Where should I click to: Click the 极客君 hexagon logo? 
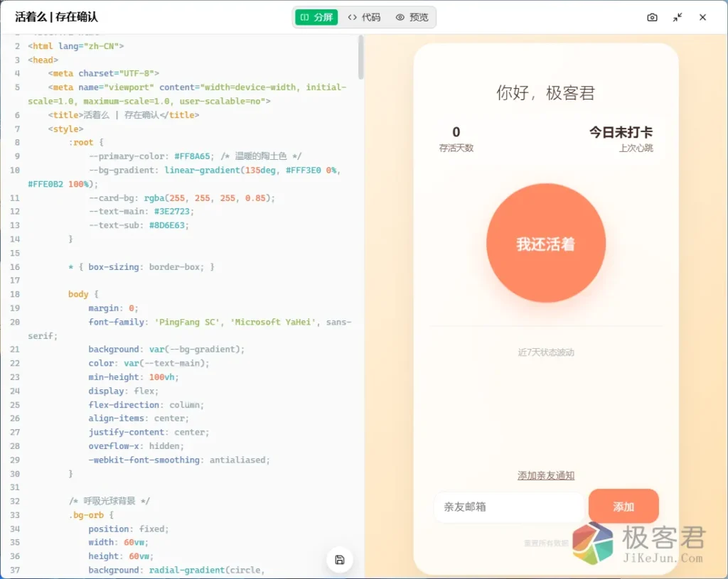[x=593, y=543]
